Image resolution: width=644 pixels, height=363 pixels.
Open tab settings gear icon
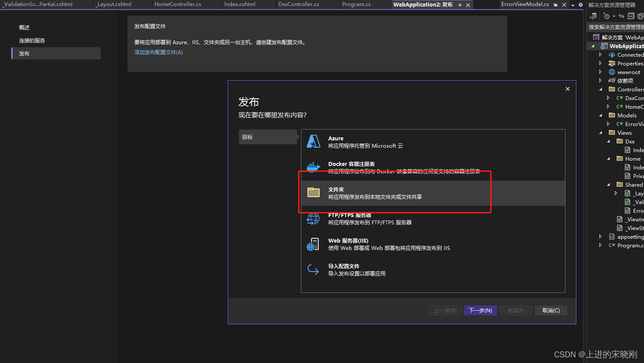coord(581,5)
